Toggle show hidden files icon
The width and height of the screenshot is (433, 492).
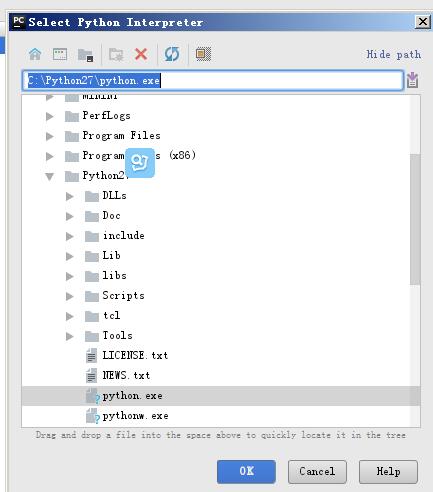coord(203,54)
